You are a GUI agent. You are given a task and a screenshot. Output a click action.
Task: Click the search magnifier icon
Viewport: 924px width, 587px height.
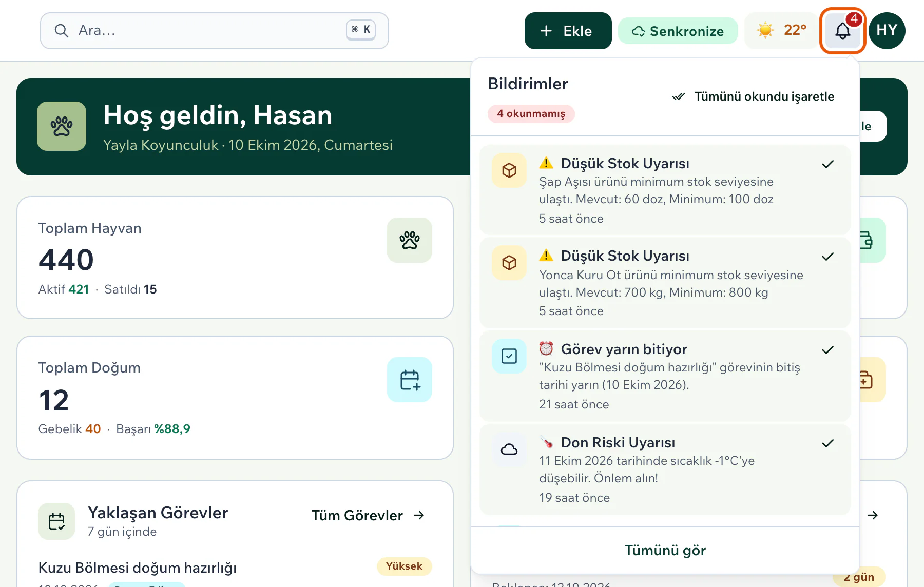pyautogui.click(x=62, y=31)
